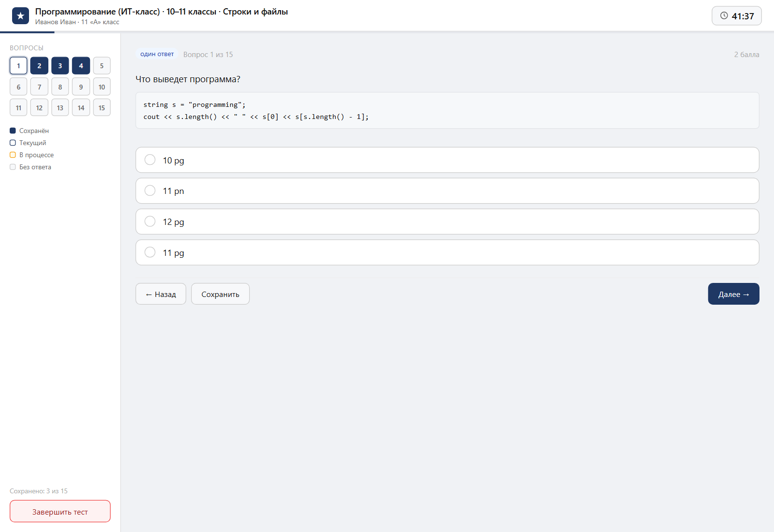Viewport: 774px width, 532px height.
Task: Click the 'Сохранено: 3 из 15' status text
Action: point(39,491)
